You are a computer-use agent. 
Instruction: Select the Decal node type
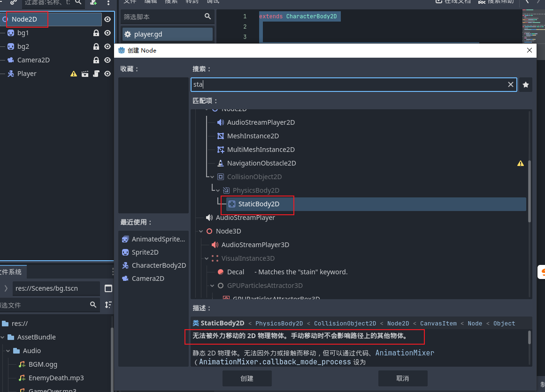(x=236, y=272)
